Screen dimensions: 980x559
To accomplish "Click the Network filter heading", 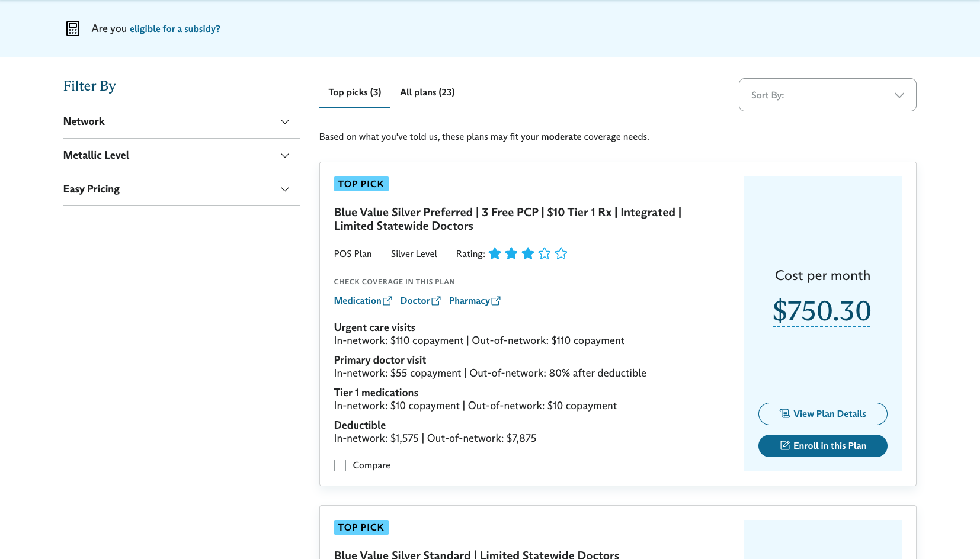I will pyautogui.click(x=84, y=121).
